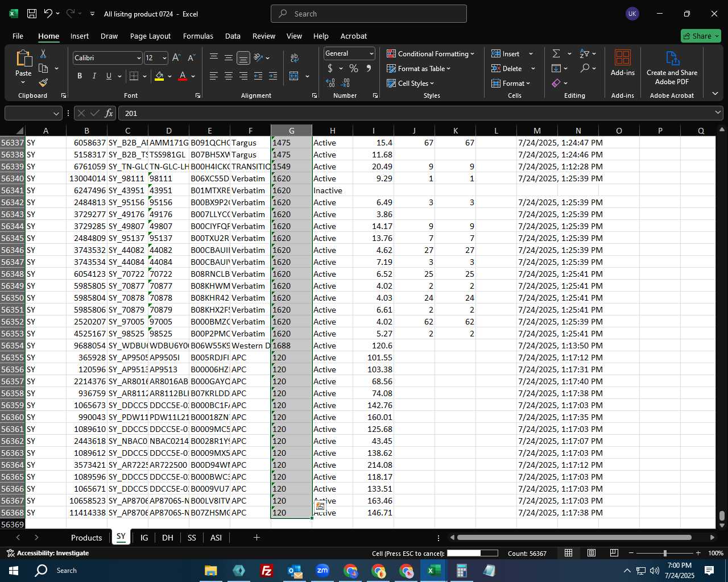The height and width of the screenshot is (582, 728).
Task: Open the Name Box dropdown arrow
Action: pos(56,113)
